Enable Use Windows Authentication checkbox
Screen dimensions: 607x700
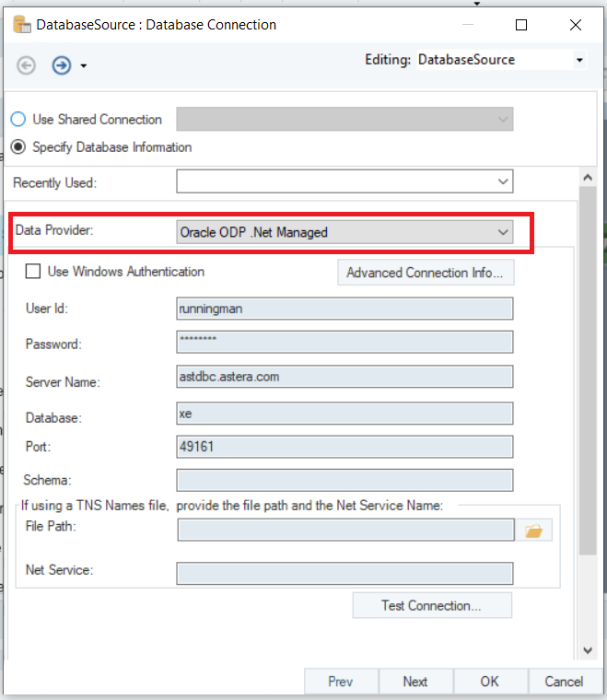point(34,272)
